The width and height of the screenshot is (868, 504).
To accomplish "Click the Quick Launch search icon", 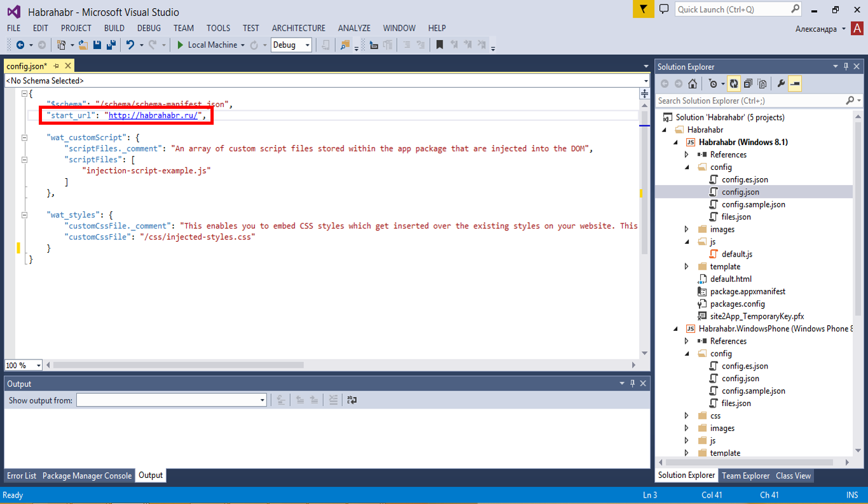I will click(795, 9).
